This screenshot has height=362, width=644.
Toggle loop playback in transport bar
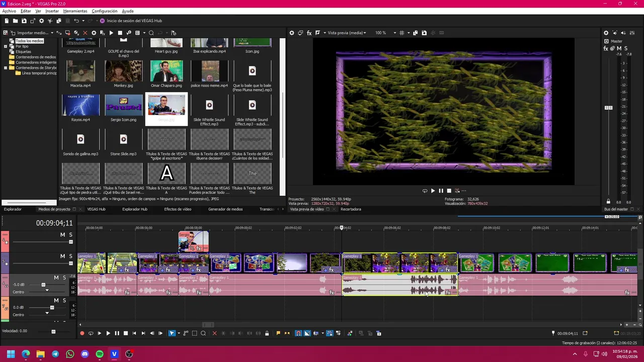(x=91, y=333)
